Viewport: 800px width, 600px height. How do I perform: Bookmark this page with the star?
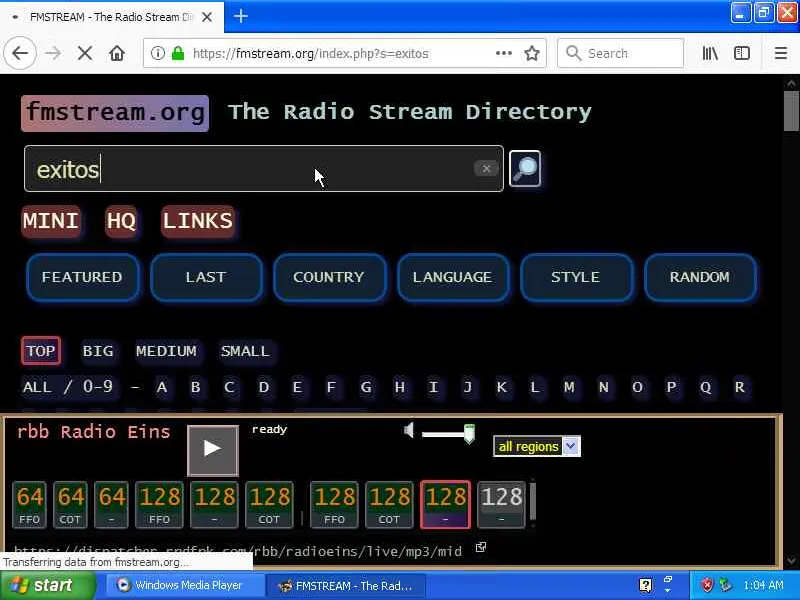click(x=532, y=53)
